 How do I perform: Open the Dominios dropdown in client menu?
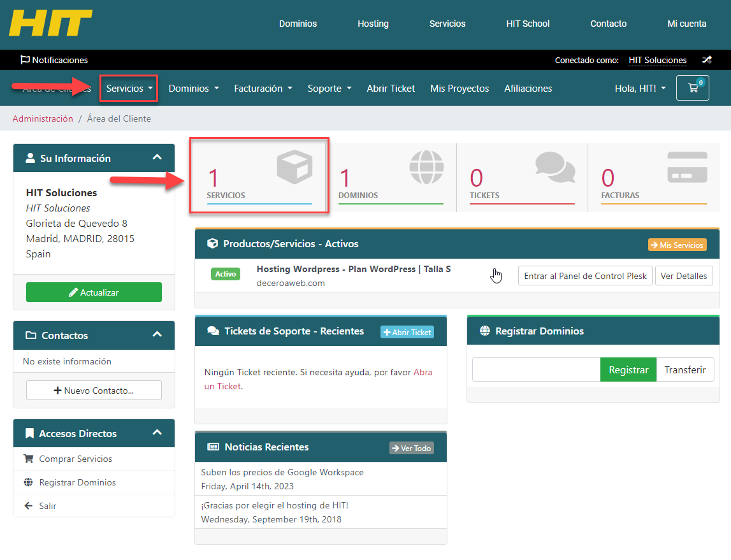pyautogui.click(x=194, y=88)
